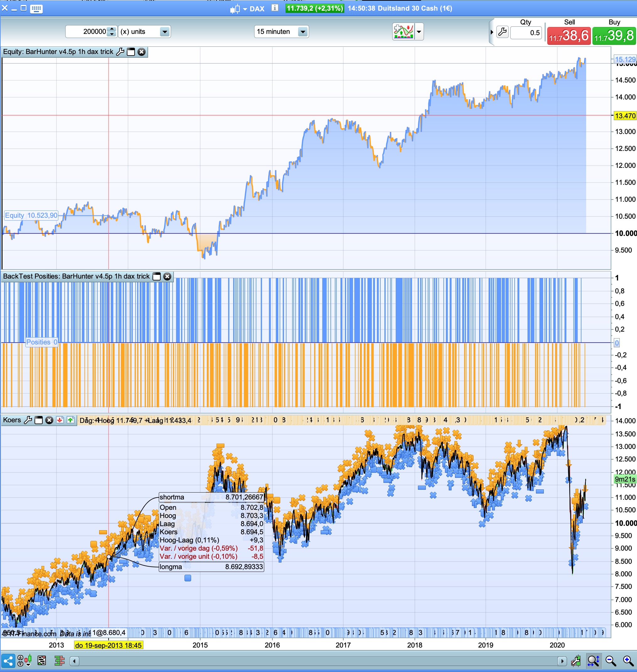Click the red Sell 11.738,6 button
This screenshot has width=637, height=672.
pos(569,36)
